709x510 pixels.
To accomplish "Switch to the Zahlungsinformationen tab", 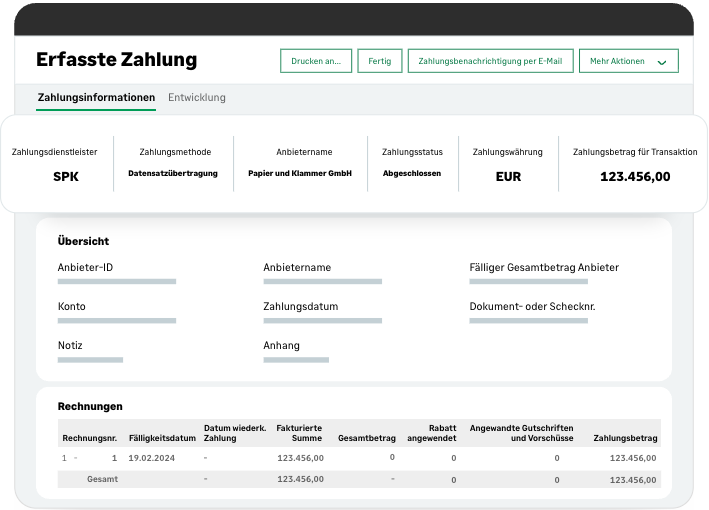I will point(96,98).
